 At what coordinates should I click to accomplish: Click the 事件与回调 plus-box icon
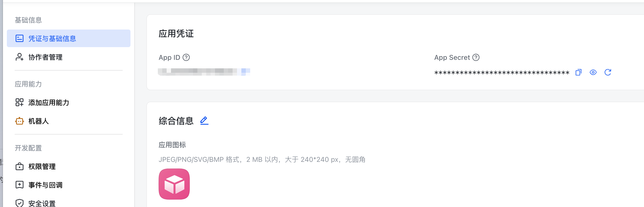(x=20, y=185)
